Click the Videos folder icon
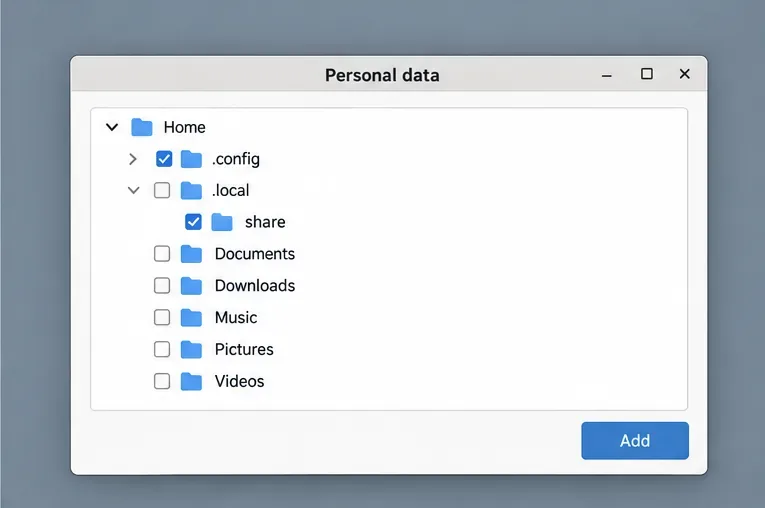765x508 pixels. pyautogui.click(x=191, y=381)
